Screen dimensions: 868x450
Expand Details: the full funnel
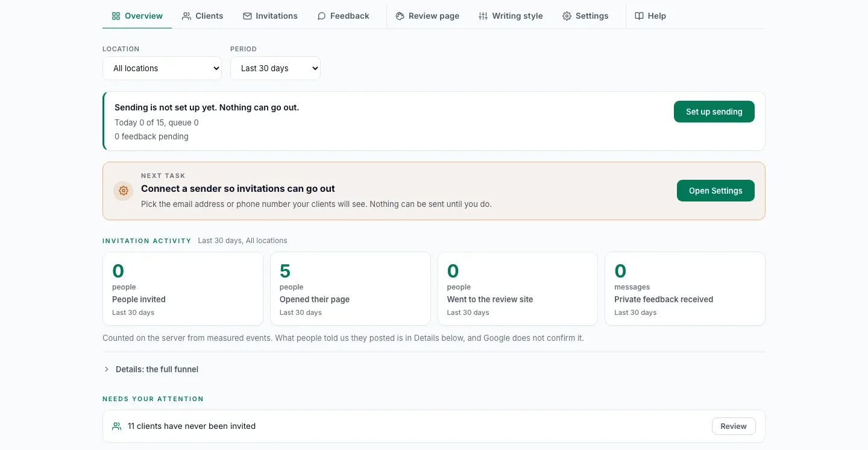pos(151,369)
